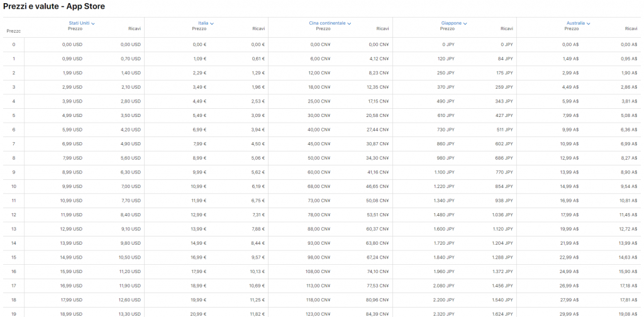The width and height of the screenshot is (644, 317).
Task: Open the Australia country dropdown
Action: (x=579, y=23)
